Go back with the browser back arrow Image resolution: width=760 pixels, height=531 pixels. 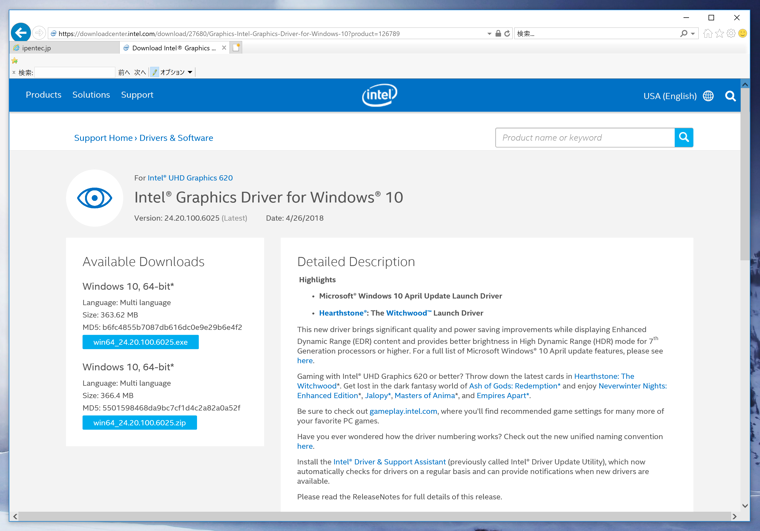pyautogui.click(x=20, y=32)
